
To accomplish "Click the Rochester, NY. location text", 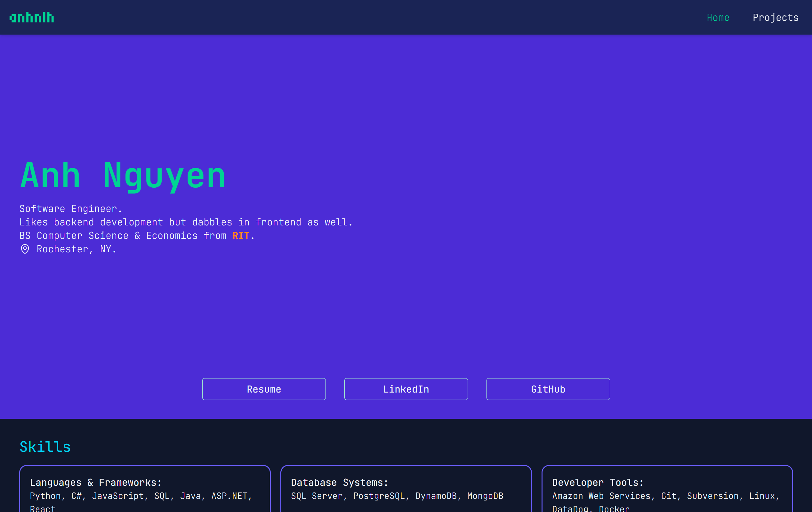I will pos(76,249).
